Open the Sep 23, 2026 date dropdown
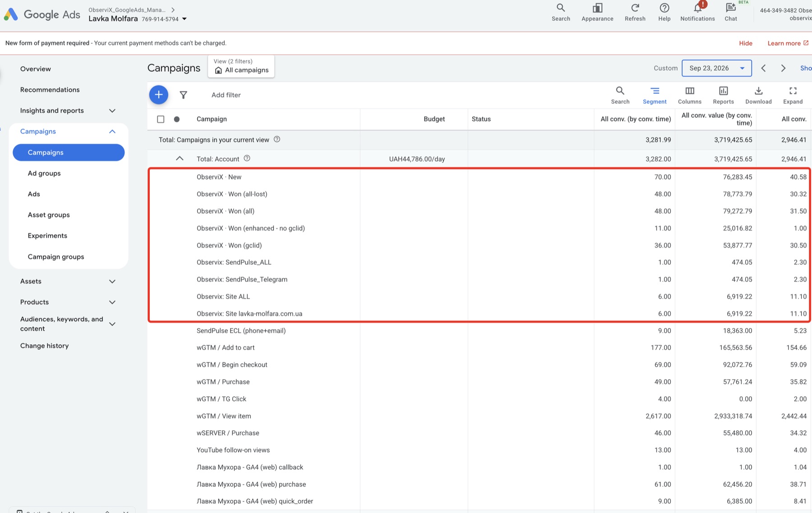 coord(716,68)
